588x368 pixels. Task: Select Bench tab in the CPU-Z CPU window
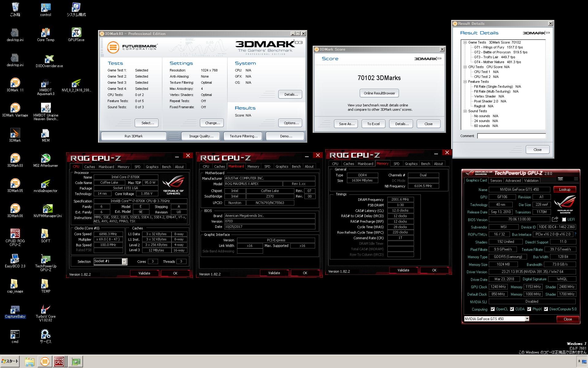166,167
